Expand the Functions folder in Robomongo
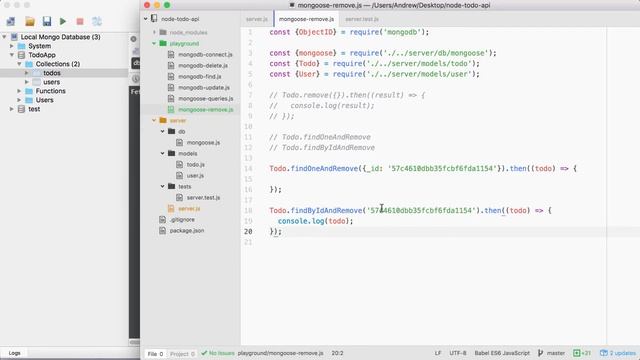Image resolution: width=640 pixels, height=360 pixels. click(x=19, y=91)
